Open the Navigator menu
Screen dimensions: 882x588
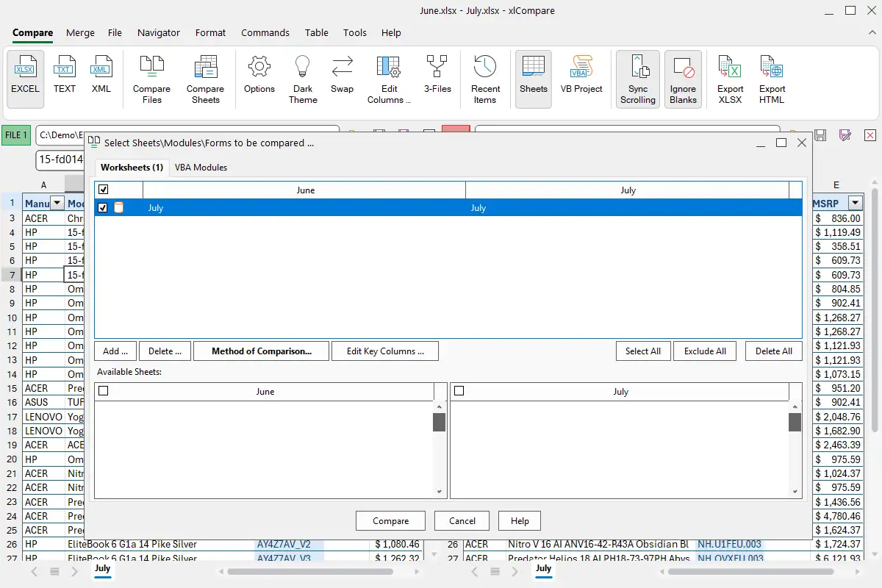point(159,32)
